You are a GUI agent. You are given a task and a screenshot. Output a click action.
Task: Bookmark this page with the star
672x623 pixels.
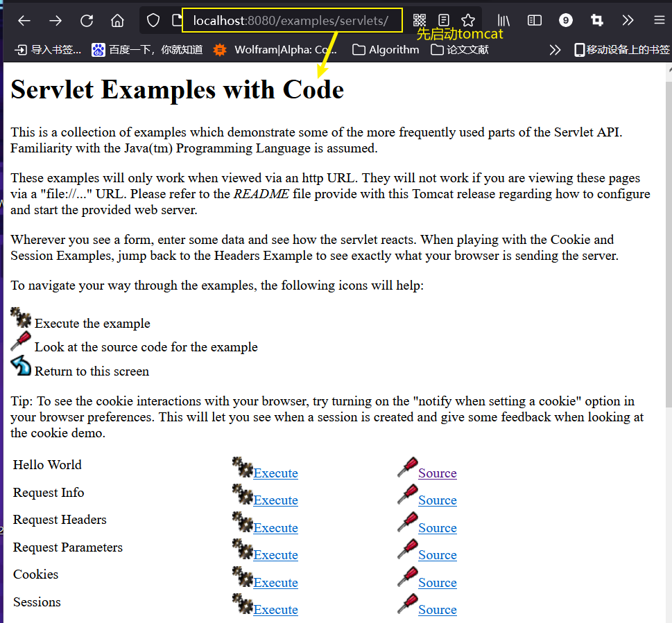tap(468, 20)
